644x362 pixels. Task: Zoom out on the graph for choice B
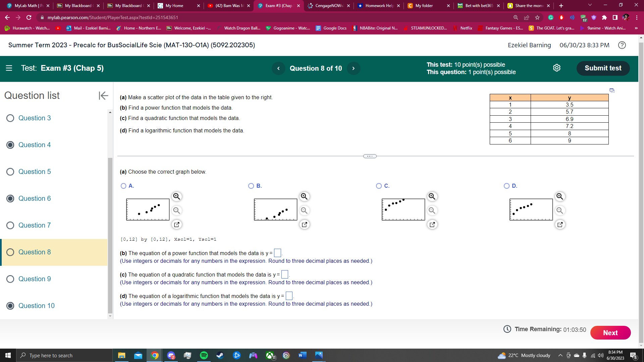pyautogui.click(x=304, y=210)
